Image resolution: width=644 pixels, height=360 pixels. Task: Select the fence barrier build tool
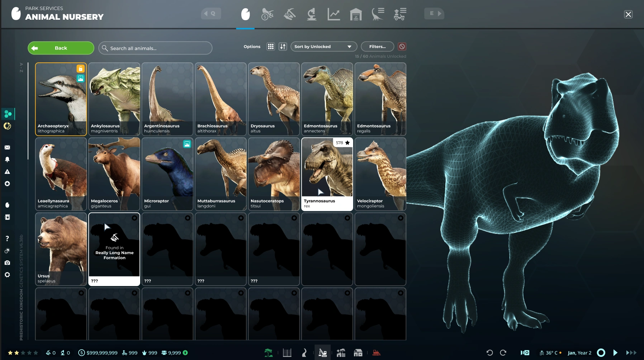click(x=287, y=353)
